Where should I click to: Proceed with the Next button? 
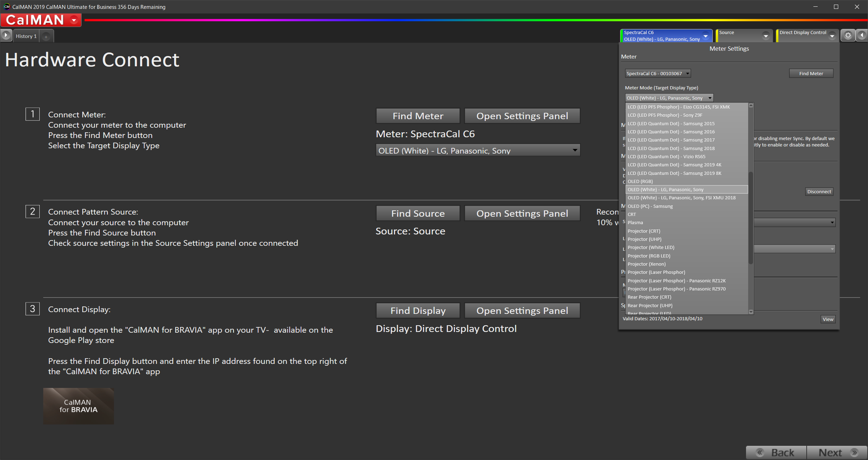837,453
